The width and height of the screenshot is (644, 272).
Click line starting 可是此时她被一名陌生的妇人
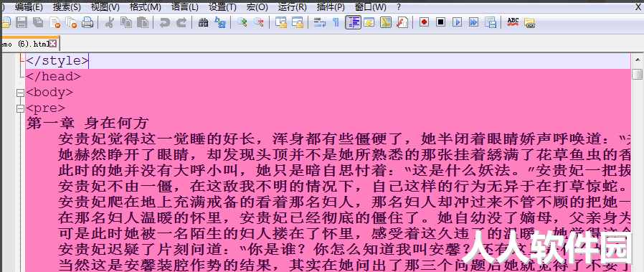click(x=344, y=233)
